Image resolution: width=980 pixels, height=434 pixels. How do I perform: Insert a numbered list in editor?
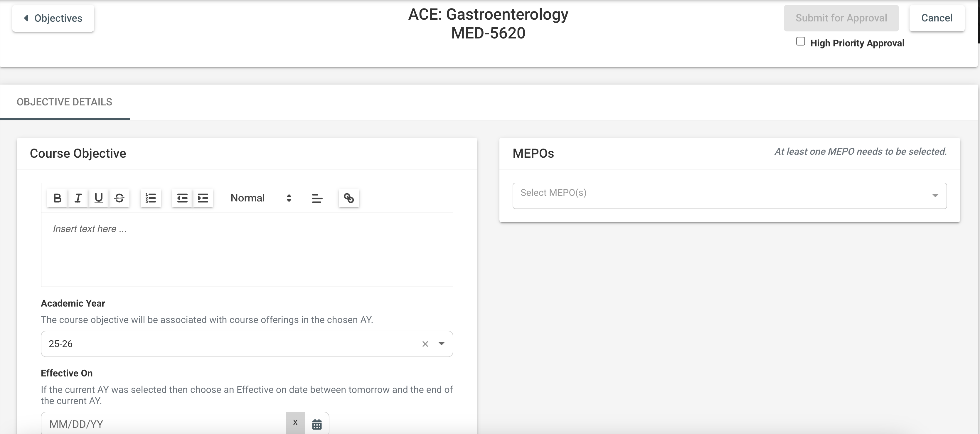coord(151,198)
